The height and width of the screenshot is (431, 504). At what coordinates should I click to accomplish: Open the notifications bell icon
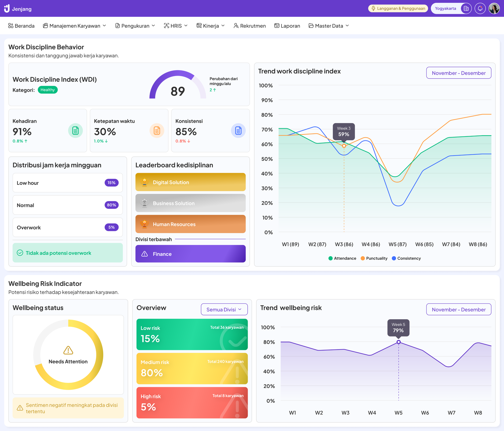[x=480, y=9]
